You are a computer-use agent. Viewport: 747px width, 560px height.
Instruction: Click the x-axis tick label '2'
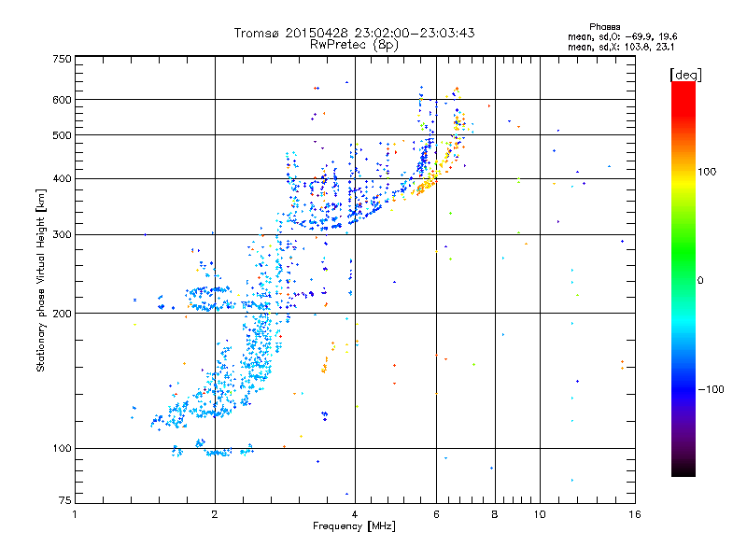coord(215,514)
